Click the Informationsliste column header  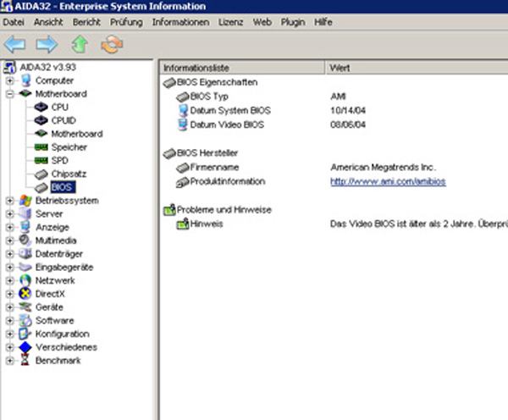tap(243, 68)
